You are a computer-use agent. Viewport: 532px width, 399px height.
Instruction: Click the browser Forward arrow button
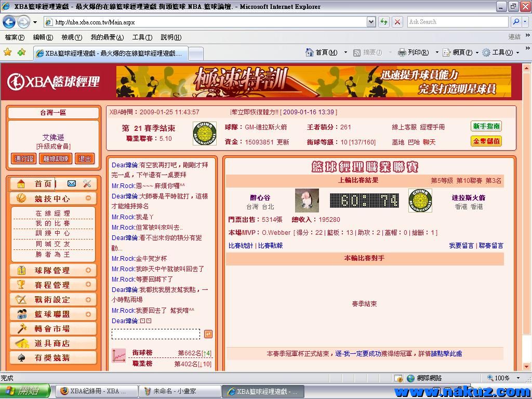[x=23, y=22]
